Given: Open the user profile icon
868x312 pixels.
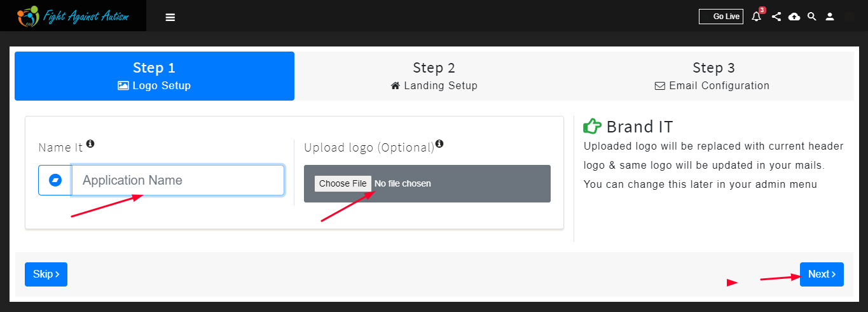Looking at the screenshot, I should click(x=829, y=17).
